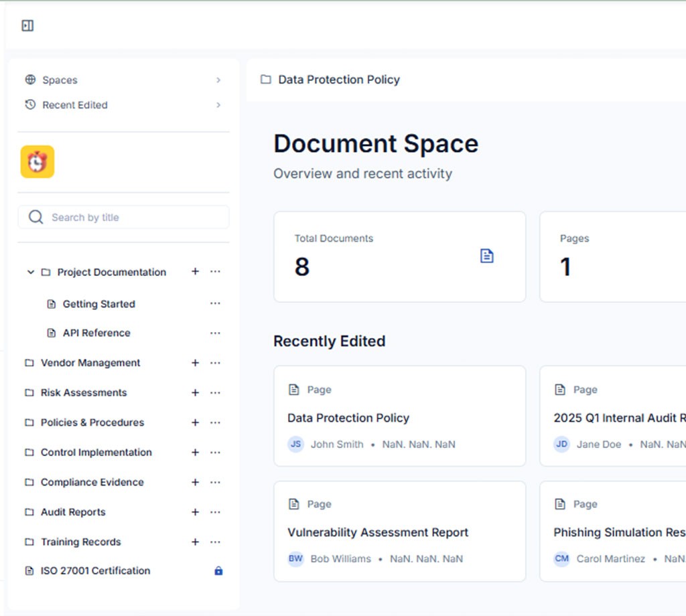This screenshot has width=686, height=616.
Task: Click the Pages count card
Action: coord(613,256)
